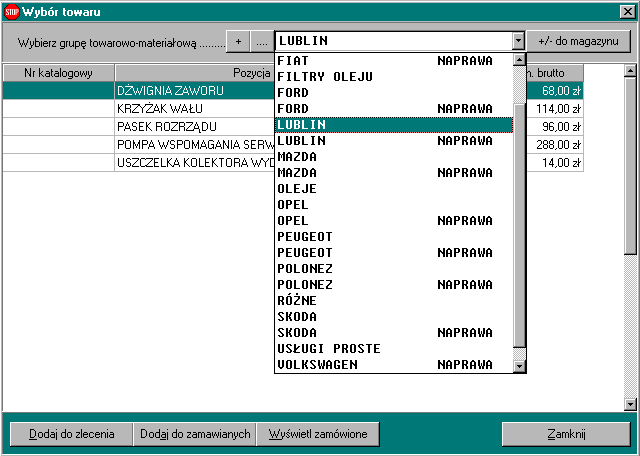Select 'SKODA NAPRAWA' group entry
Screen dimensions: 640x456
point(394,333)
